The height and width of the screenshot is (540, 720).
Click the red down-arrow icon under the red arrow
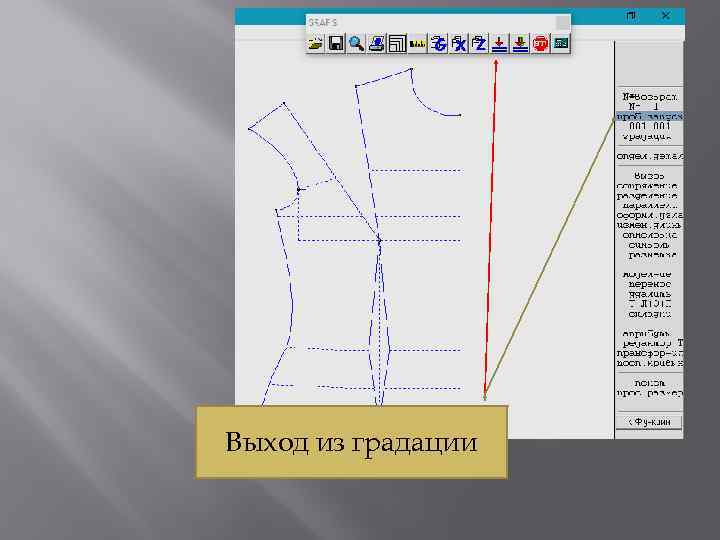(x=500, y=44)
